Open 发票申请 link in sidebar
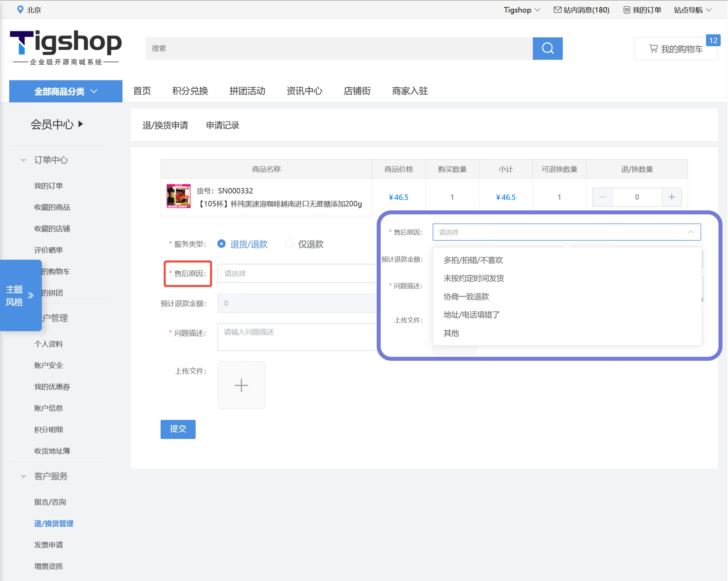This screenshot has height=581, width=728. (x=48, y=544)
